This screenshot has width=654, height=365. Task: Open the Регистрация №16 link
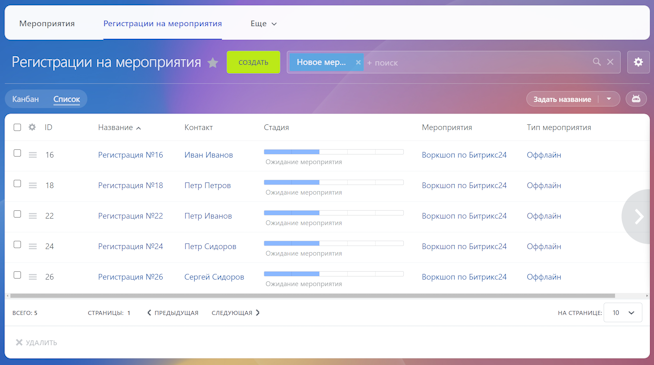click(131, 155)
